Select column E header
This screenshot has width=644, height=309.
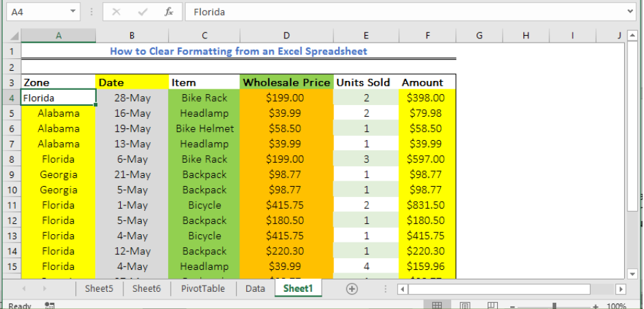[x=366, y=36]
